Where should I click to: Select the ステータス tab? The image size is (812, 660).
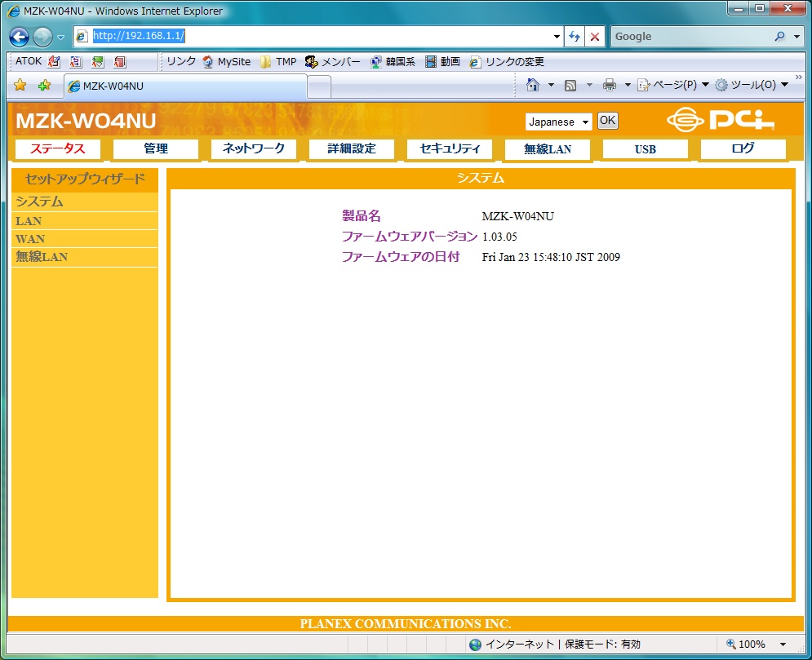pyautogui.click(x=57, y=149)
